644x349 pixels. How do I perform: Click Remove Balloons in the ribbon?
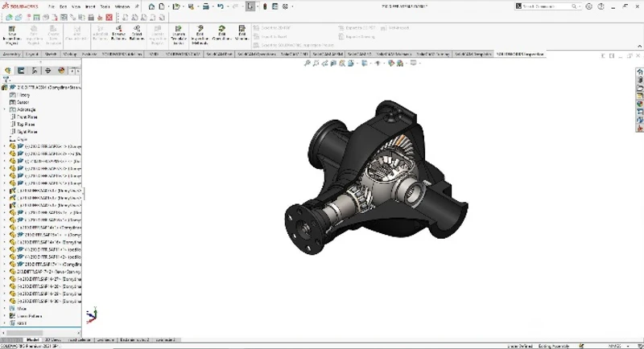(118, 33)
